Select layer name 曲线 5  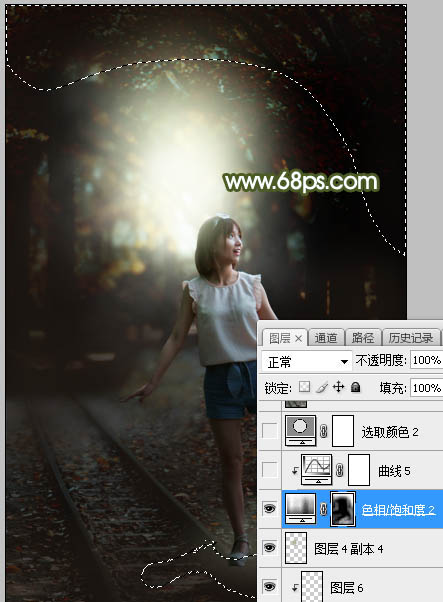tap(394, 471)
